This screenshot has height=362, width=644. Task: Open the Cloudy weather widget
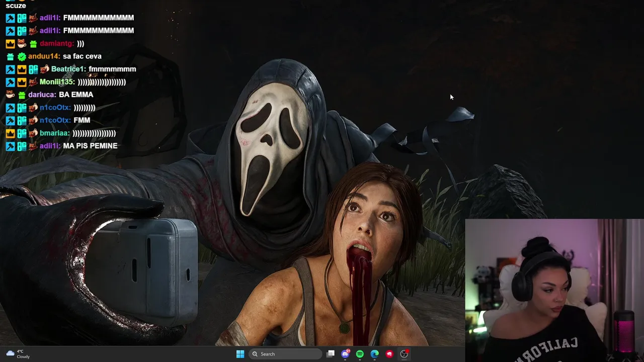(x=18, y=354)
